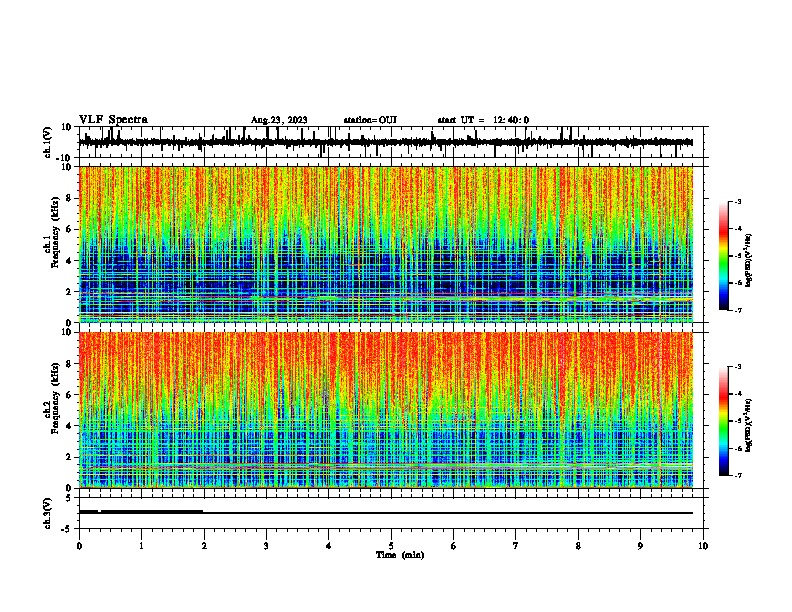Click the "Time (min)" axis label
The width and height of the screenshot is (792, 612).
coord(400,555)
